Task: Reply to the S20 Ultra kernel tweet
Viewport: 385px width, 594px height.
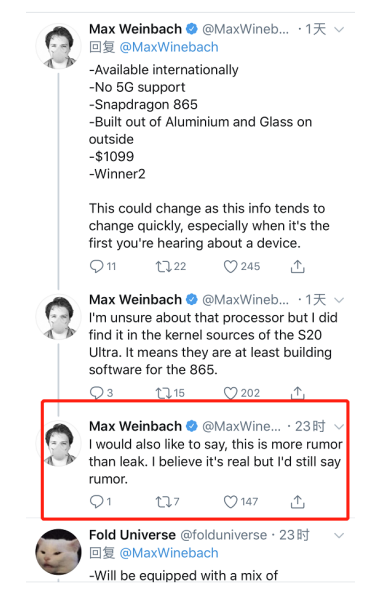Action: coord(96,392)
